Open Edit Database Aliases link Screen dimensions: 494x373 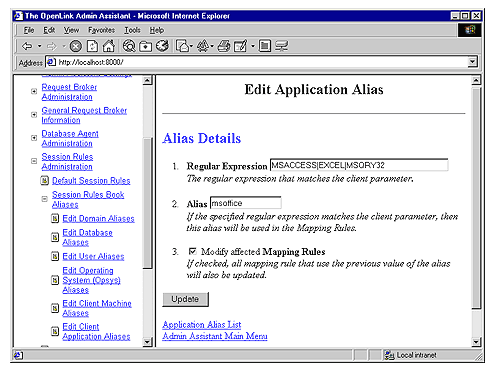click(87, 237)
